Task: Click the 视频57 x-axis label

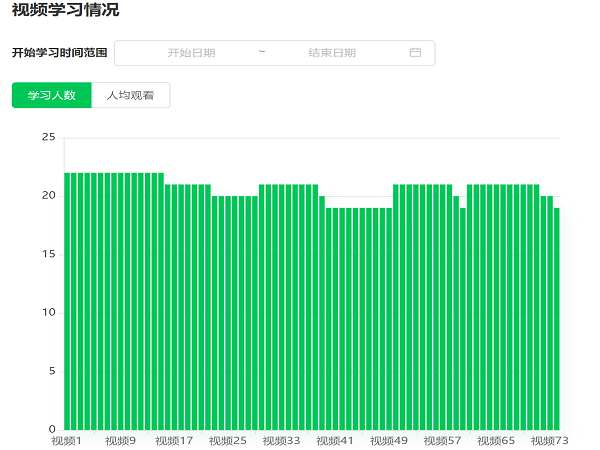Action: click(x=442, y=441)
